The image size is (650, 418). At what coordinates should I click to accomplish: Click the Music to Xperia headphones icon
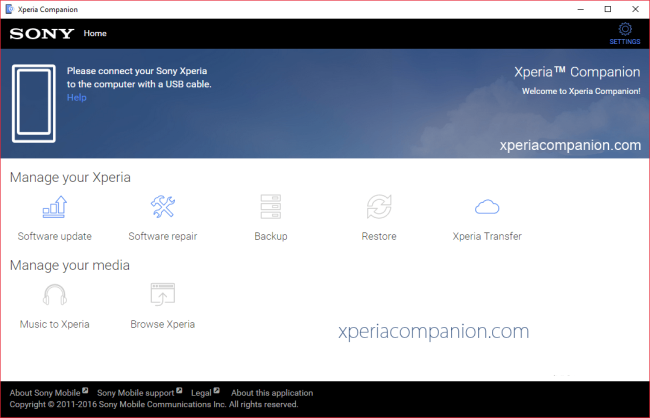54,295
